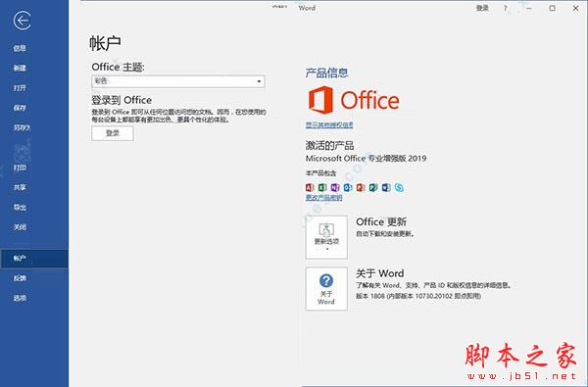Click the 本产品包含 label
588x387 pixels.
point(320,172)
